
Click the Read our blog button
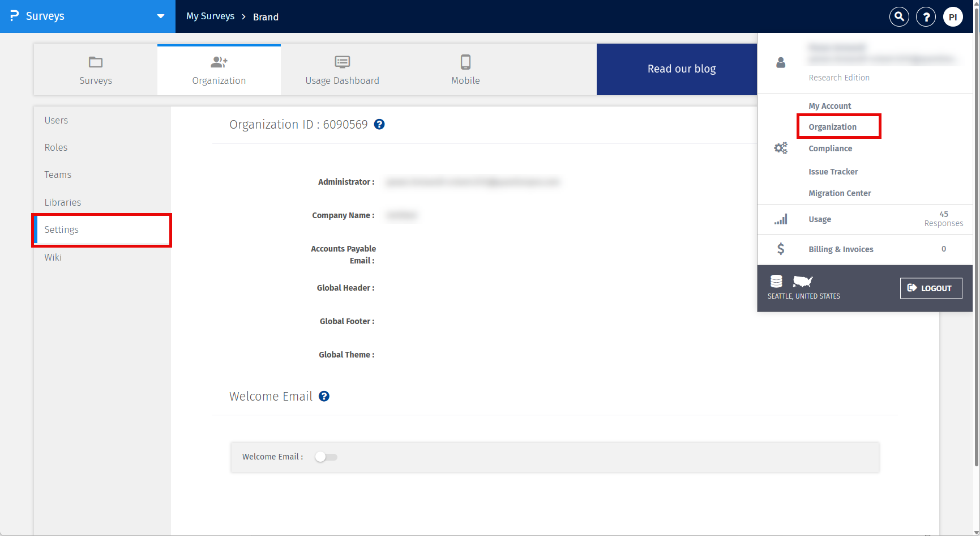click(x=681, y=69)
